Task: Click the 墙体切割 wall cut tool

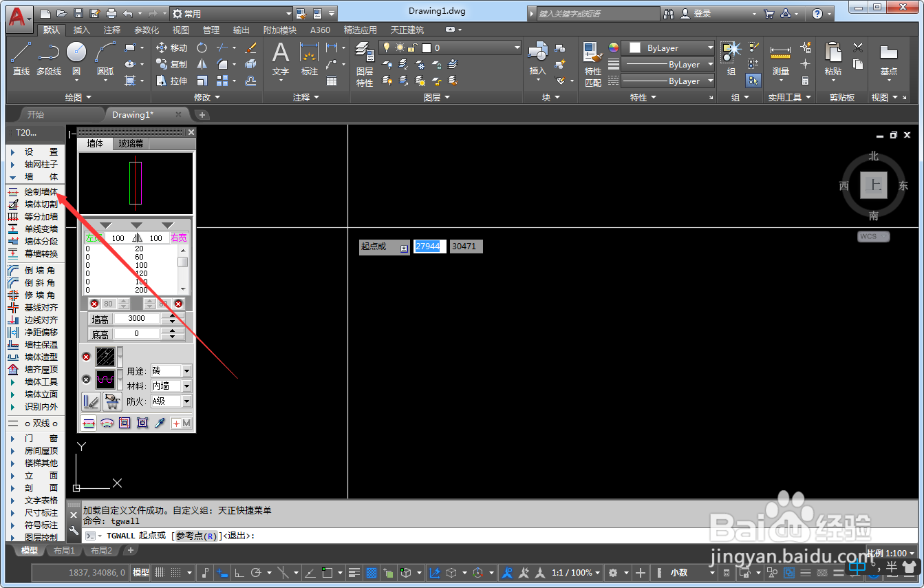Action: pyautogui.click(x=34, y=204)
